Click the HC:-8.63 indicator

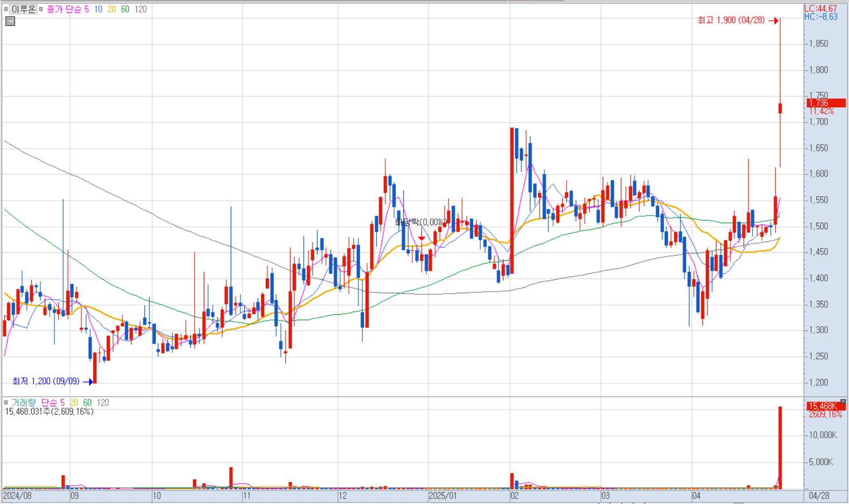[820, 17]
